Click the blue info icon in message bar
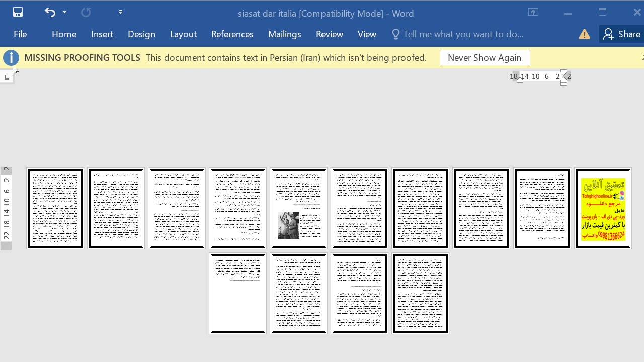Screen dimensions: 644x362 click(x=11, y=58)
